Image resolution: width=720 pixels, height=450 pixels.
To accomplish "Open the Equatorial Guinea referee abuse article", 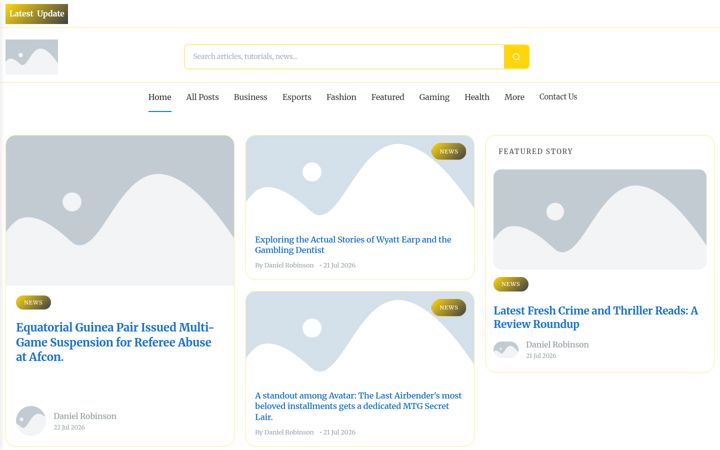I will click(x=115, y=342).
